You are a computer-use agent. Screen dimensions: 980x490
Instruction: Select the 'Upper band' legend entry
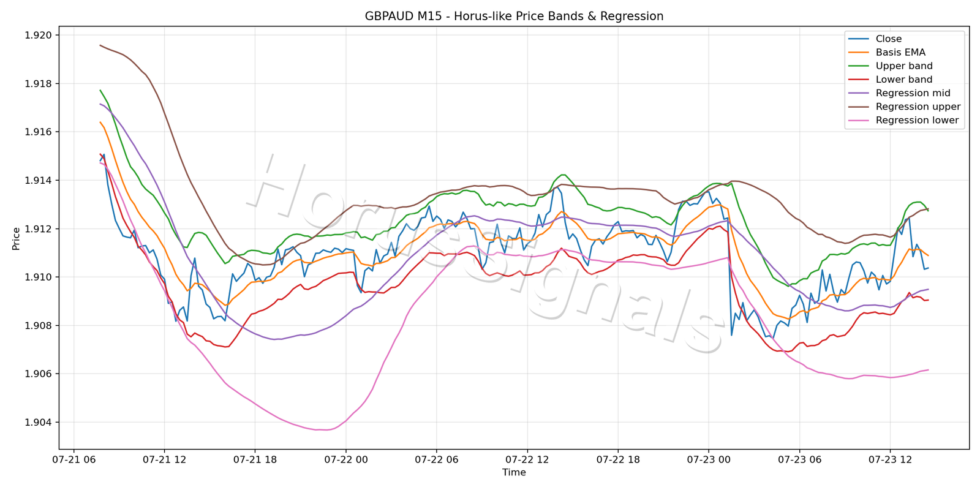pyautogui.click(x=891, y=66)
